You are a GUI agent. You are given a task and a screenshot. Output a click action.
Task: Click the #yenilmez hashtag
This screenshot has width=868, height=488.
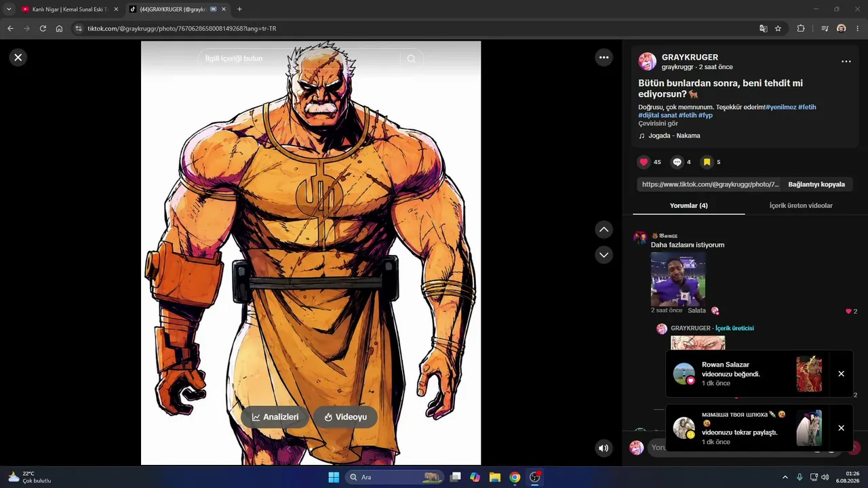pyautogui.click(x=781, y=107)
